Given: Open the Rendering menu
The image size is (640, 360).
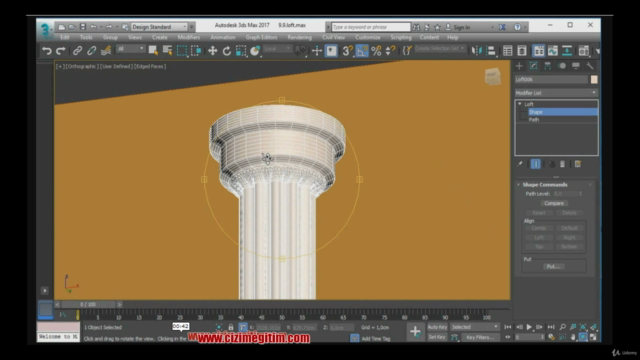Looking at the screenshot, I should [300, 37].
